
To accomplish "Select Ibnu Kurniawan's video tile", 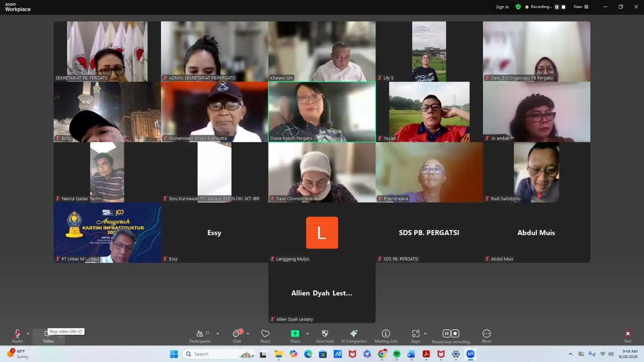I will pyautogui.click(x=215, y=172).
